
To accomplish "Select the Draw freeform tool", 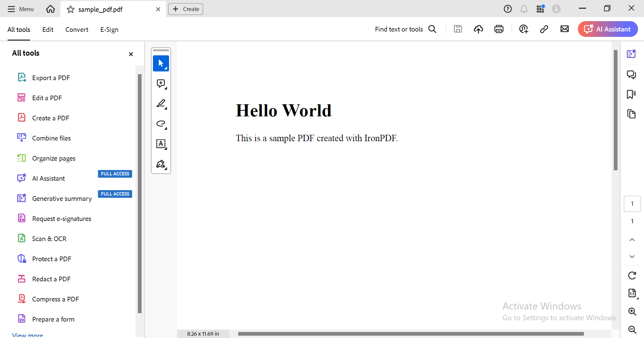I will tap(161, 124).
